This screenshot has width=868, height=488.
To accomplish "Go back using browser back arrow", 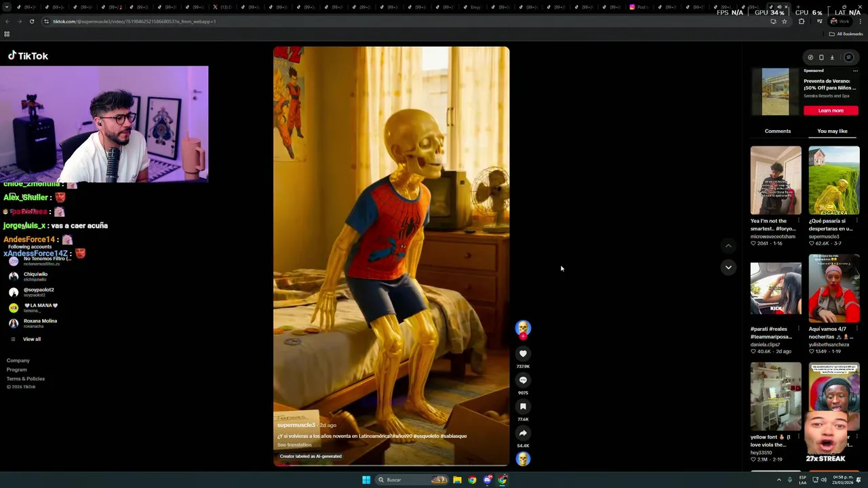I will tap(7, 21).
